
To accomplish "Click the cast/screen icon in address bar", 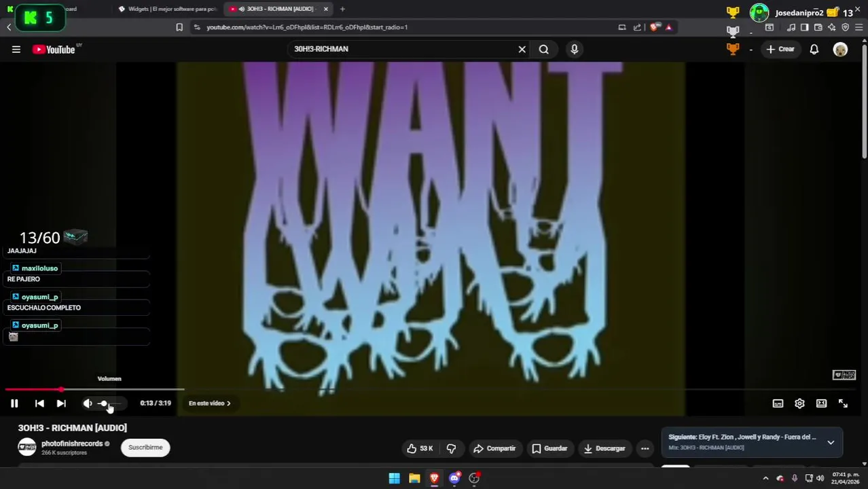I will 622,27.
